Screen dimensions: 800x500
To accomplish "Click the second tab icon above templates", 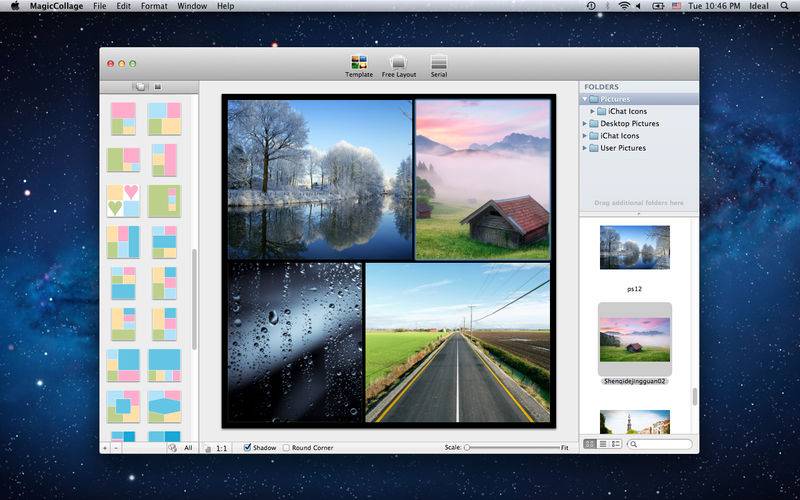I will [x=158, y=87].
